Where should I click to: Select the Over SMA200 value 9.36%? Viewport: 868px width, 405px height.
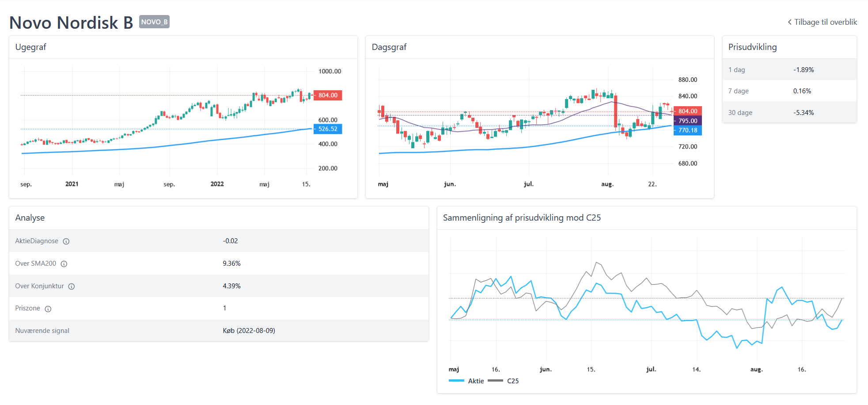coord(231,264)
